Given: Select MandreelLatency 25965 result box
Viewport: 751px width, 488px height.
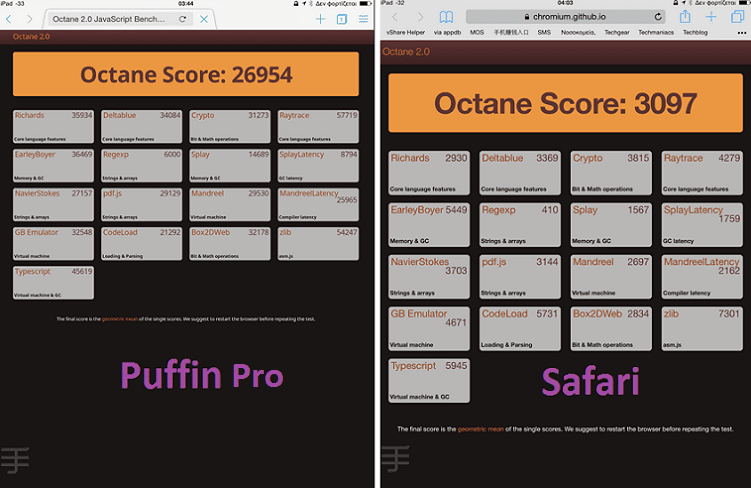Looking at the screenshot, I should [318, 204].
